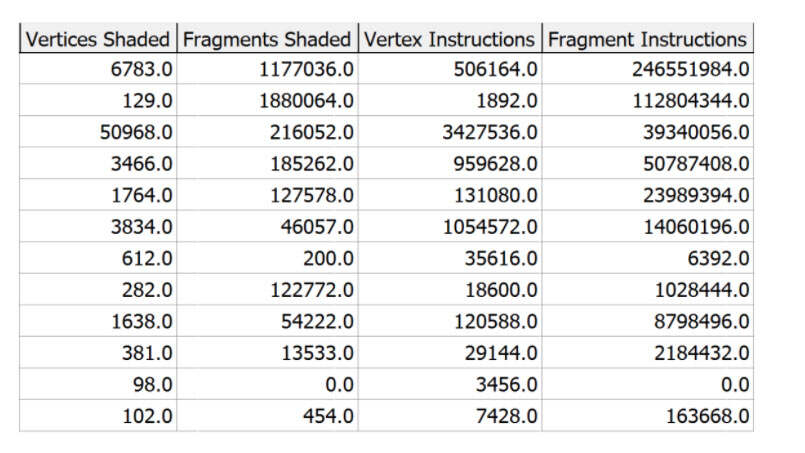Click the Vertex Instructions column header

(449, 40)
